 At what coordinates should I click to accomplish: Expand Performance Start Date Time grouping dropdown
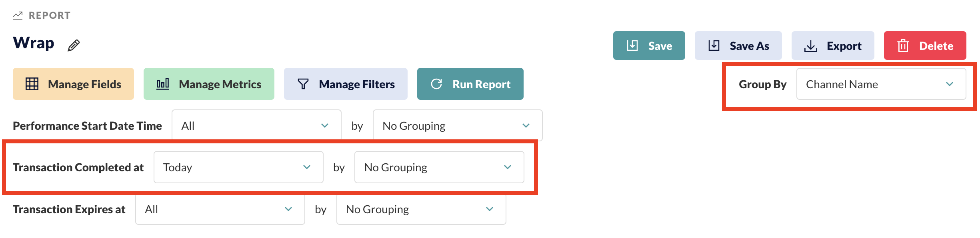pyautogui.click(x=458, y=125)
